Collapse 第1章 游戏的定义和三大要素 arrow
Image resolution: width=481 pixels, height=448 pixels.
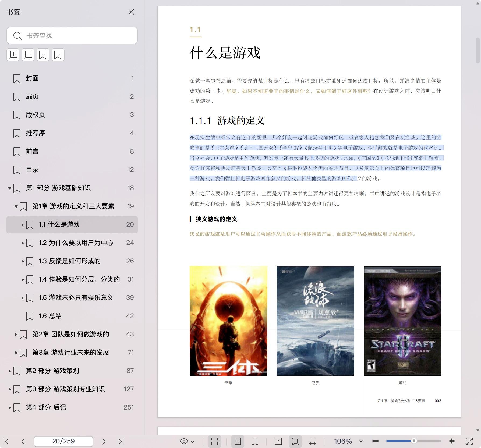(16, 207)
